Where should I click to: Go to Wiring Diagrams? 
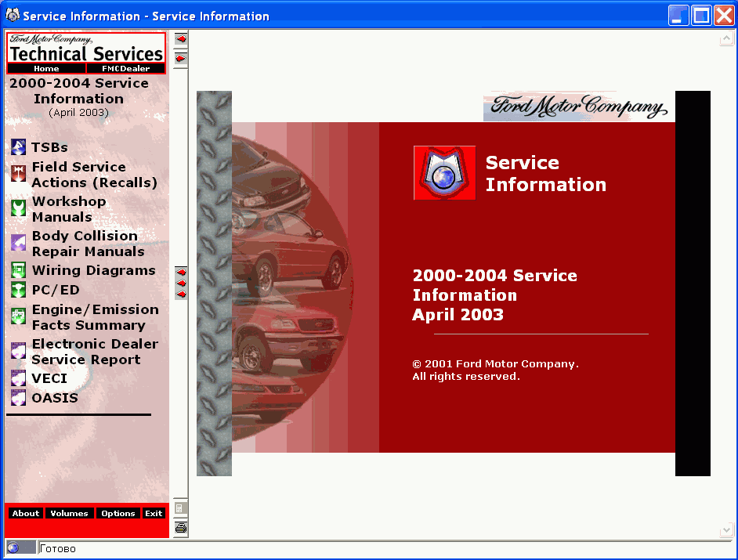(x=94, y=270)
